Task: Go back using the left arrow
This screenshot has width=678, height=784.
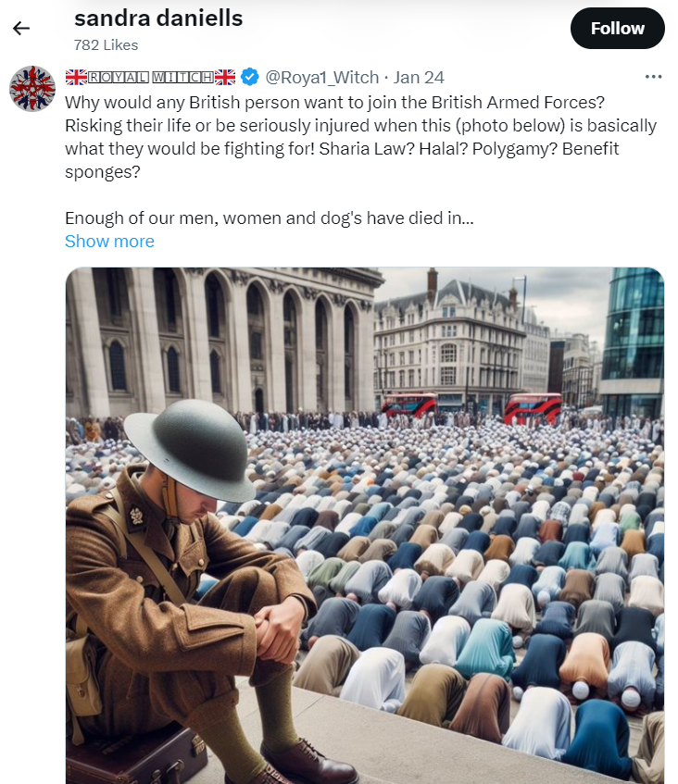Action: coord(21,29)
